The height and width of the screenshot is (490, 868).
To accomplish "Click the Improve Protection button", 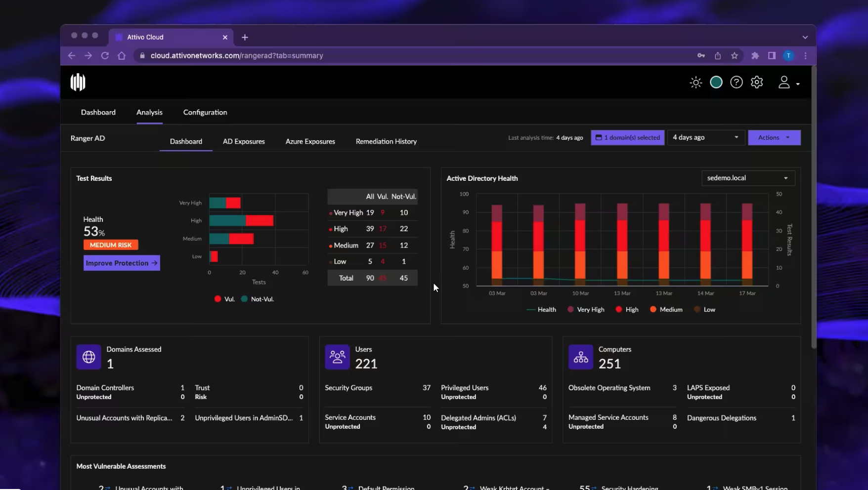I will pyautogui.click(x=122, y=263).
